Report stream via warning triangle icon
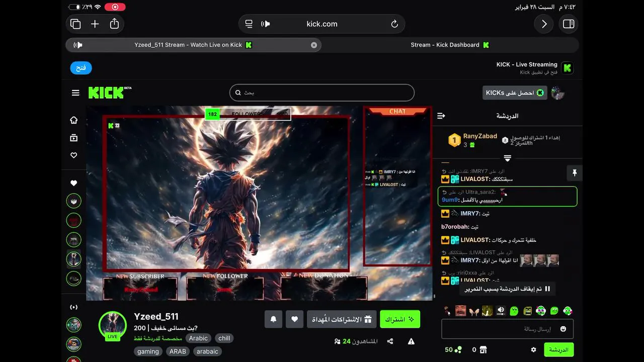This screenshot has height=362, width=644. pyautogui.click(x=411, y=341)
